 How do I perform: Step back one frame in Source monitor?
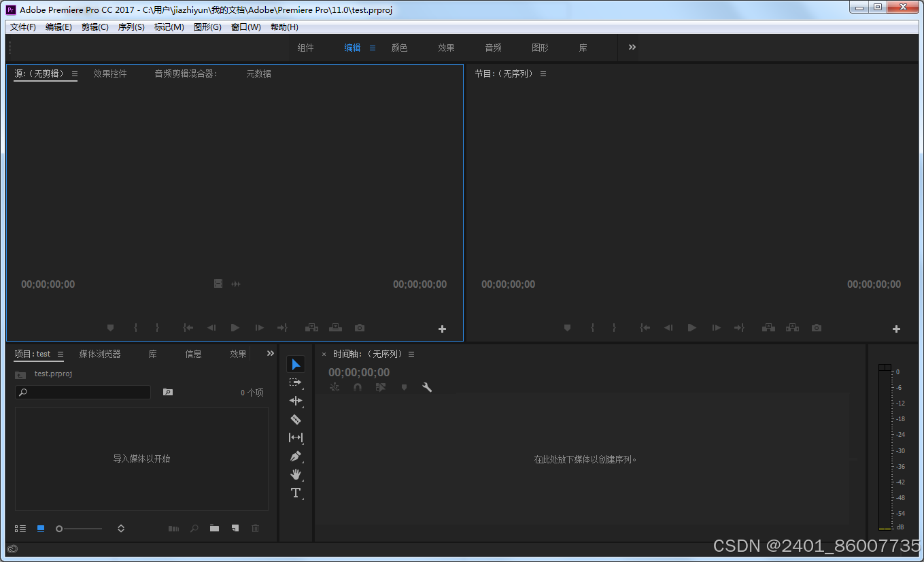point(211,328)
